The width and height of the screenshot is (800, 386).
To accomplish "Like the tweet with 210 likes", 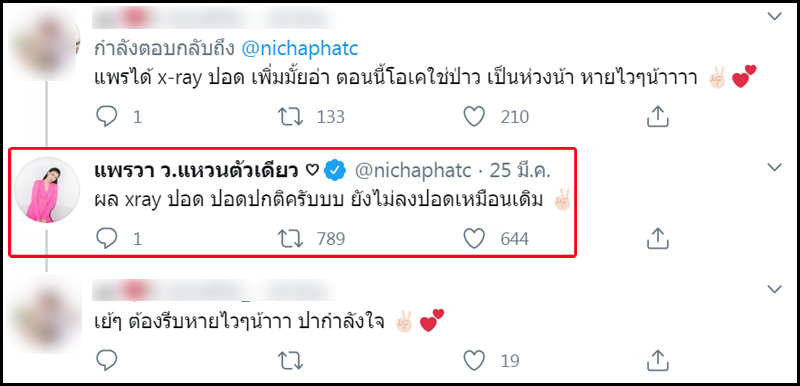I will (474, 117).
